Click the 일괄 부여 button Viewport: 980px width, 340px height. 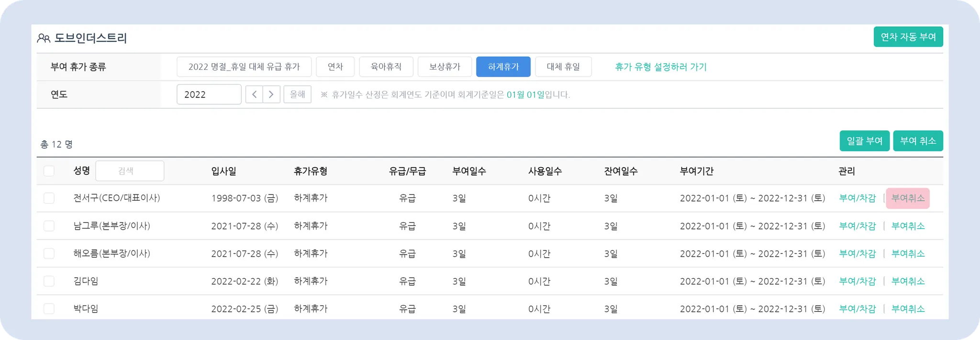pyautogui.click(x=865, y=141)
